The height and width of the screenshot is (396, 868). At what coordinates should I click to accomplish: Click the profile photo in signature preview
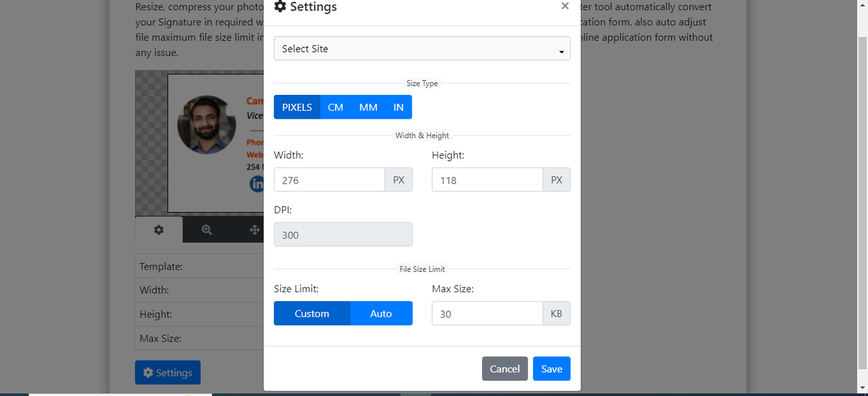(206, 125)
